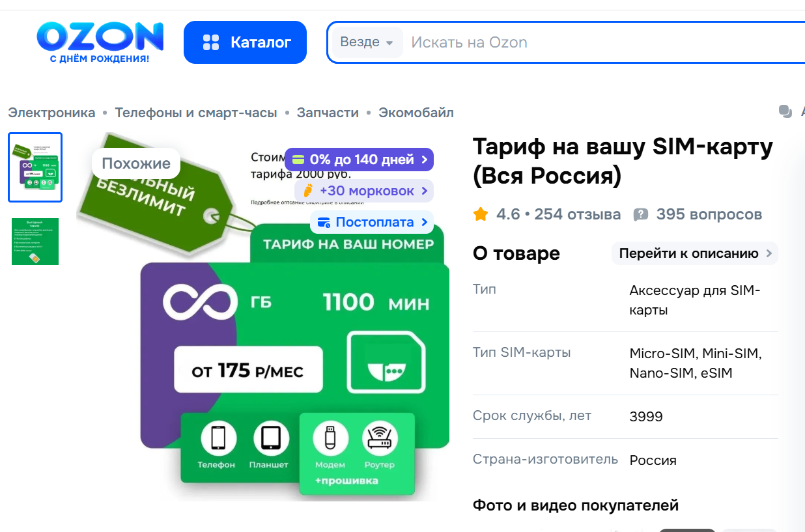Click the 3999 service life value
Viewport: 805px width, 532px height.
[646, 416]
